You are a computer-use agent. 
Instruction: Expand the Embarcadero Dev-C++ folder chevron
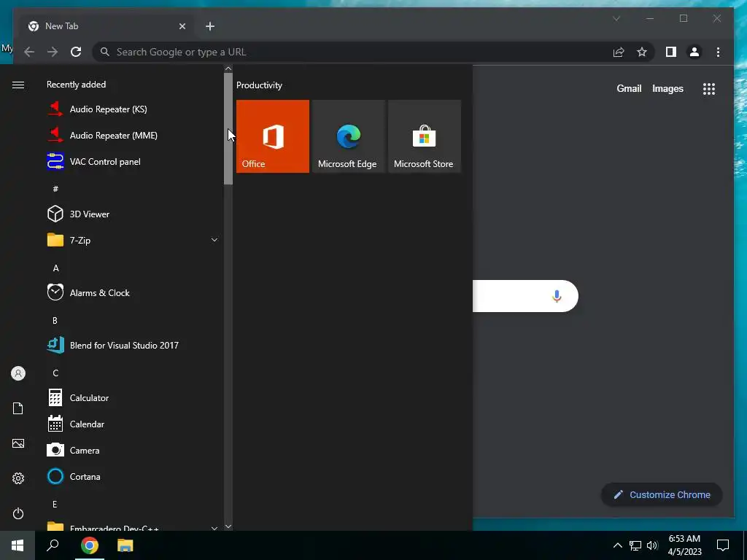tap(214, 528)
